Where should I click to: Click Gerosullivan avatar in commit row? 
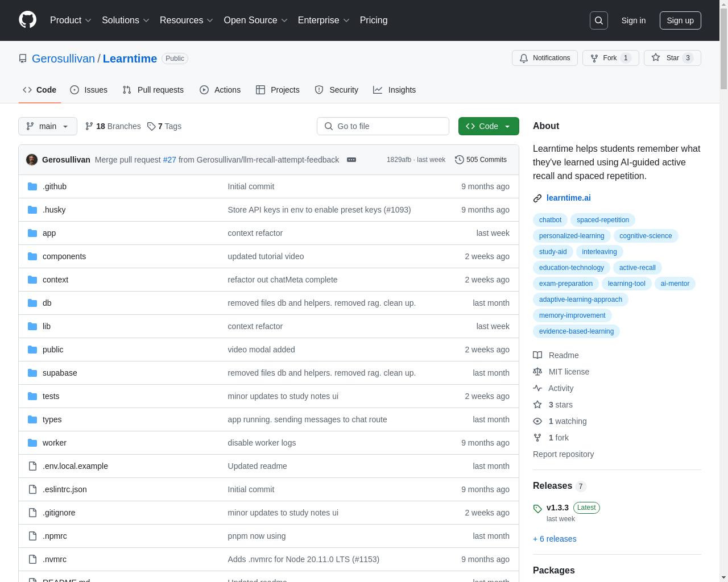32,160
